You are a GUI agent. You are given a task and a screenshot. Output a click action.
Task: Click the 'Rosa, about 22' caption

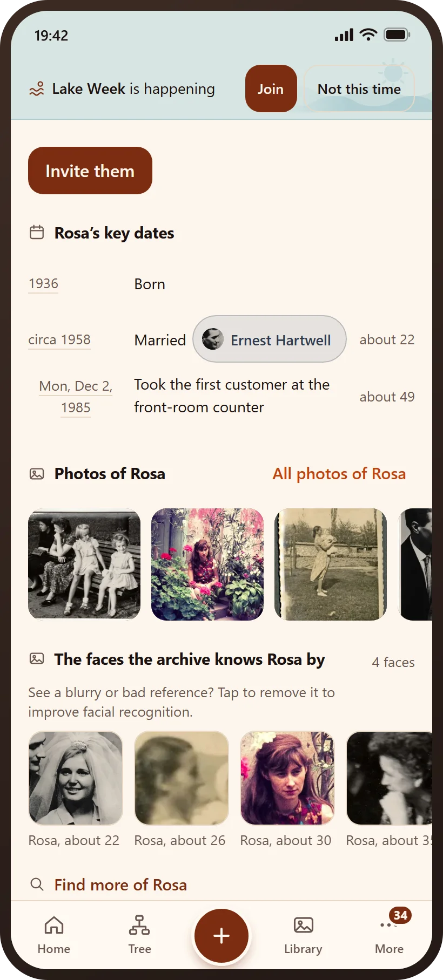(74, 841)
